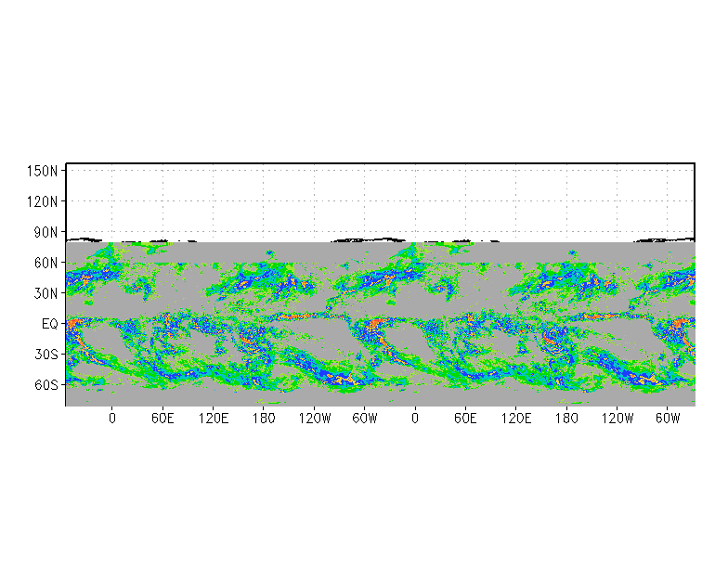Select the rightmost 120E longitude label

pos(516,419)
